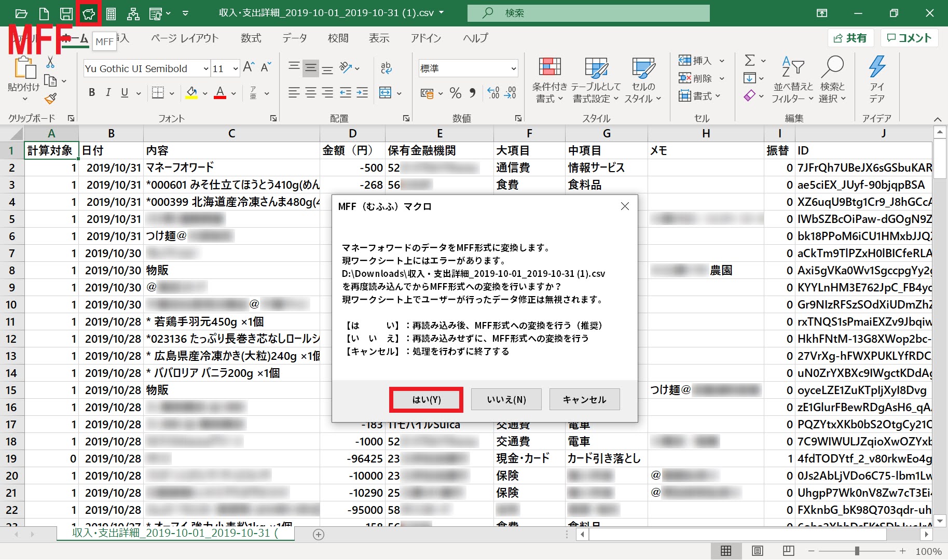Click the Decrease font size icon
Image resolution: width=948 pixels, height=560 pixels.
(266, 67)
